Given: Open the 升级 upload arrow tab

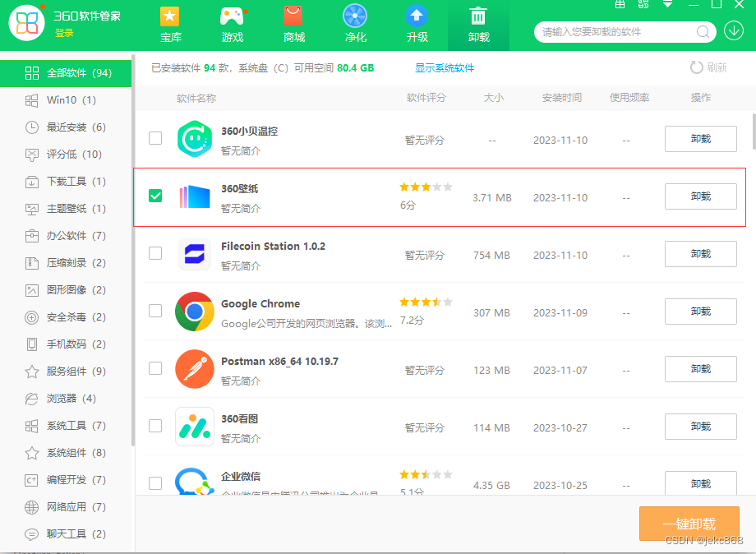Looking at the screenshot, I should coord(417,25).
